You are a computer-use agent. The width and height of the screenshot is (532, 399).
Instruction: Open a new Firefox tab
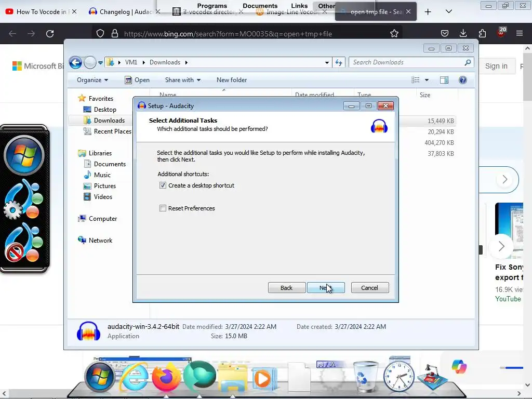point(428,12)
